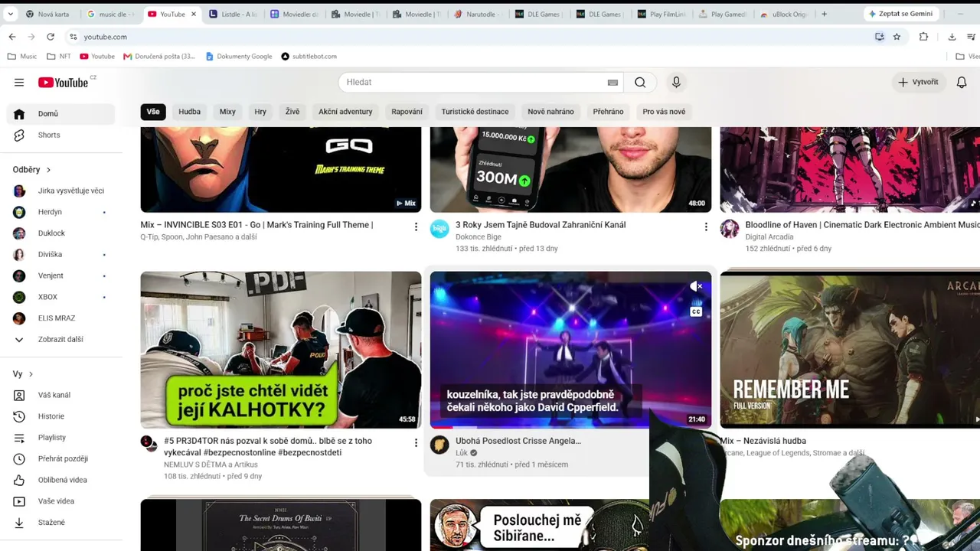The height and width of the screenshot is (551, 980).
Task: Expand the Vy section chevron
Action: point(31,374)
